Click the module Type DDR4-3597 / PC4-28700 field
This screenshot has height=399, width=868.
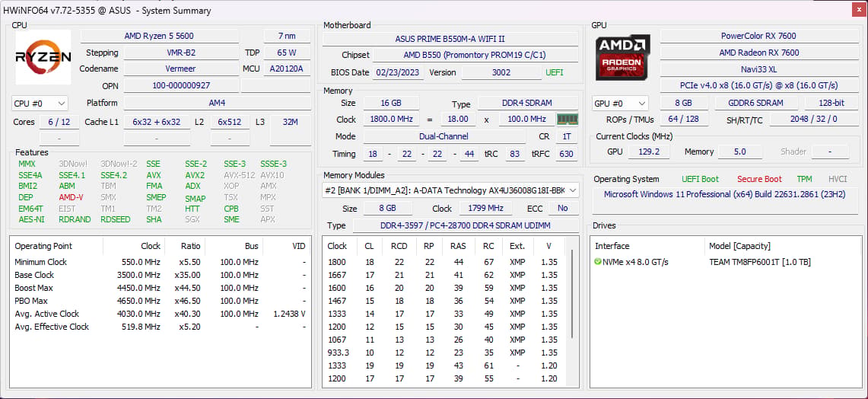466,225
